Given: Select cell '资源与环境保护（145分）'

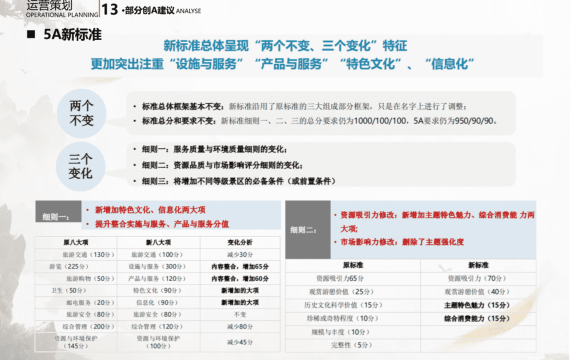Looking at the screenshot, I should 76,342.
